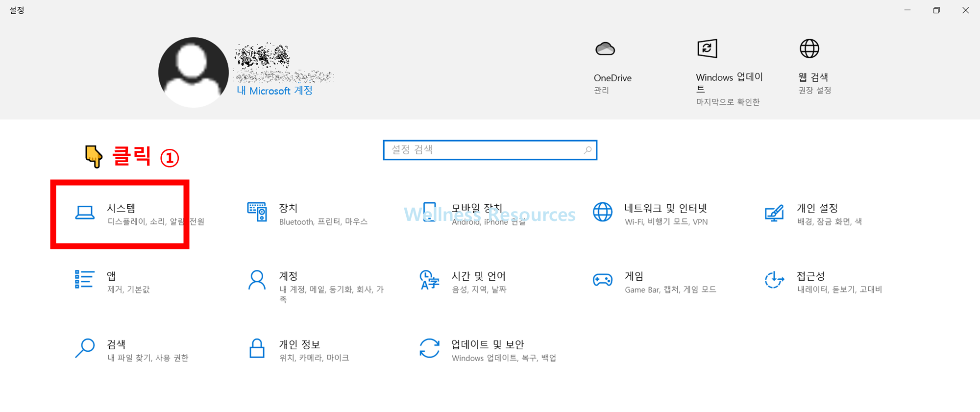Click the OneDrive cloud icon
Image resolution: width=980 pixels, height=412 pixels.
[x=605, y=49]
